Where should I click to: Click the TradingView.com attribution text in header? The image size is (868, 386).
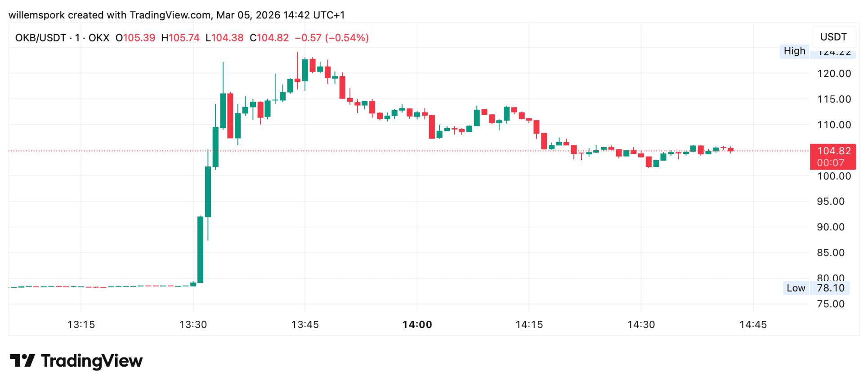170,15
